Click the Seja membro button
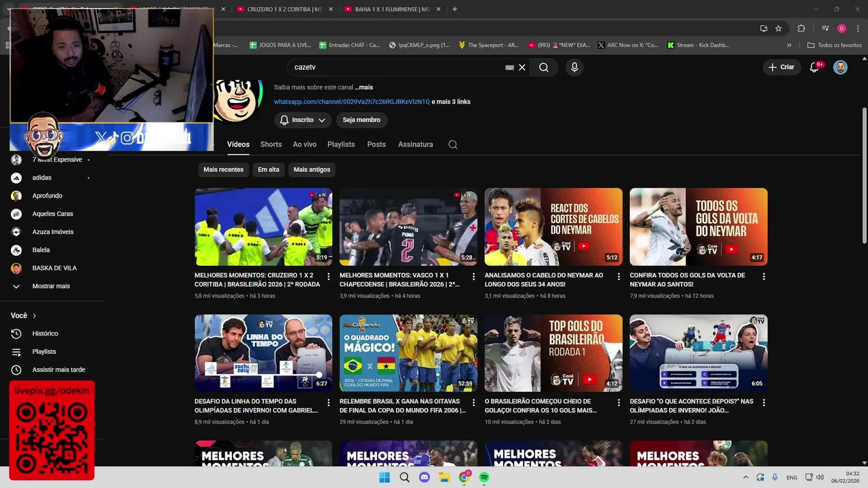868x488 pixels. coord(361,120)
